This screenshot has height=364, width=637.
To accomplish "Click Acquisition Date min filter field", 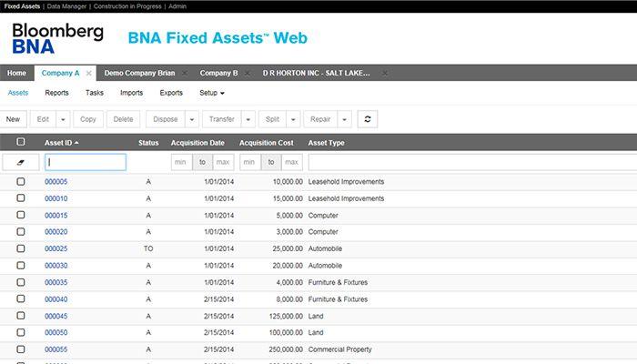I will coord(181,162).
